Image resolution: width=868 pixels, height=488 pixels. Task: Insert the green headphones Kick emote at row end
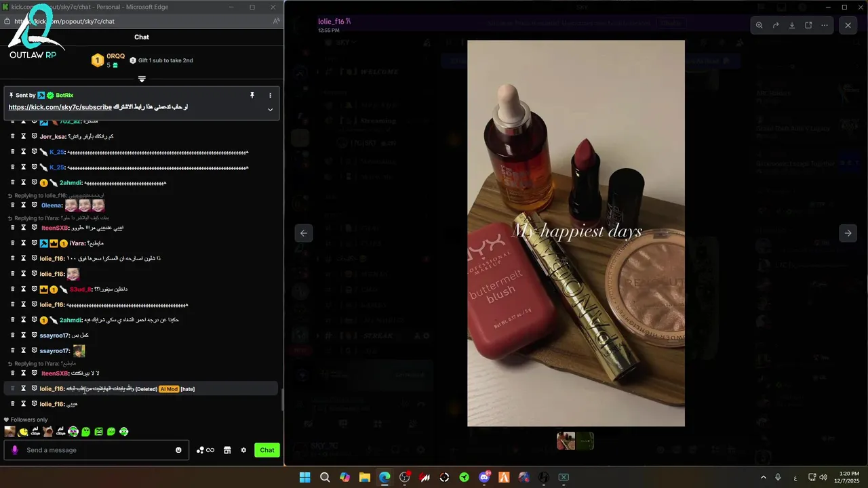pos(123,431)
